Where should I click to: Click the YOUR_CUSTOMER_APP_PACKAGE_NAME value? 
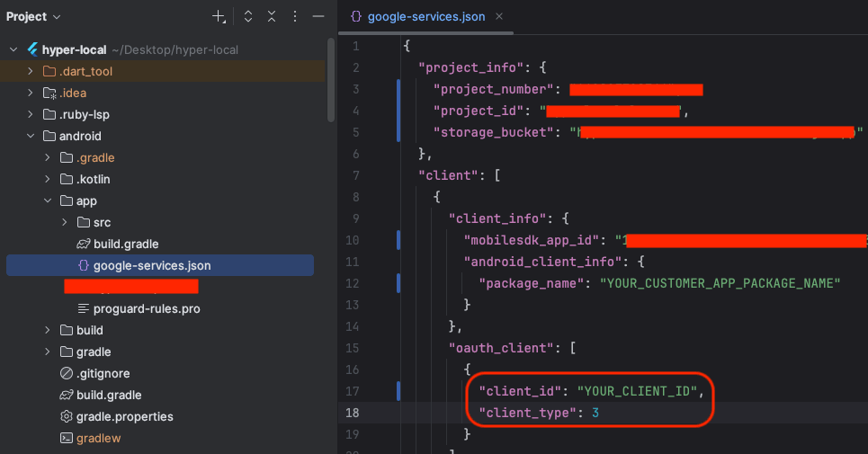click(720, 283)
